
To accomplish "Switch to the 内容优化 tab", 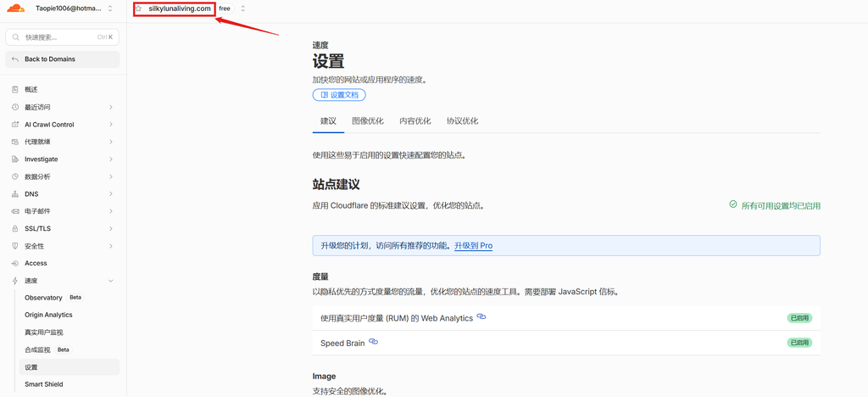I will [415, 121].
